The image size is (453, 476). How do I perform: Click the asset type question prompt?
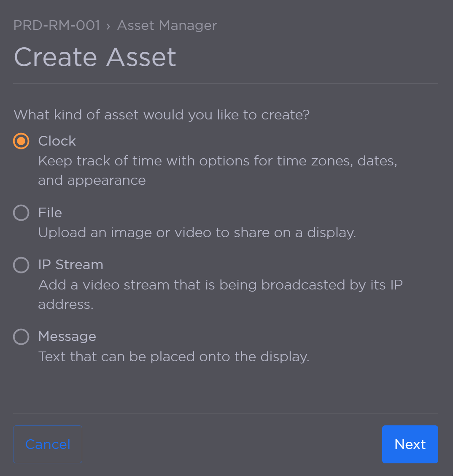click(162, 114)
